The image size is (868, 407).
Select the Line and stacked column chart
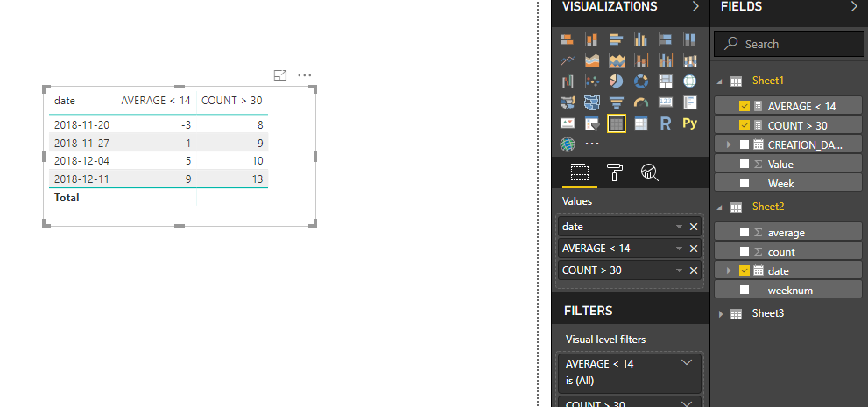click(640, 60)
